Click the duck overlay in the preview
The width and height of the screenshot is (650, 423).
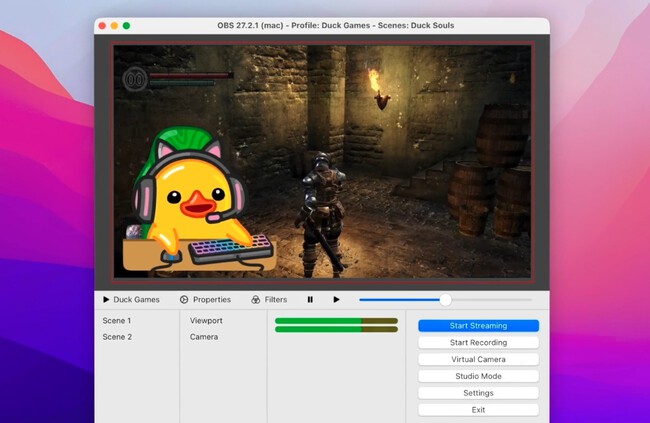(198, 199)
